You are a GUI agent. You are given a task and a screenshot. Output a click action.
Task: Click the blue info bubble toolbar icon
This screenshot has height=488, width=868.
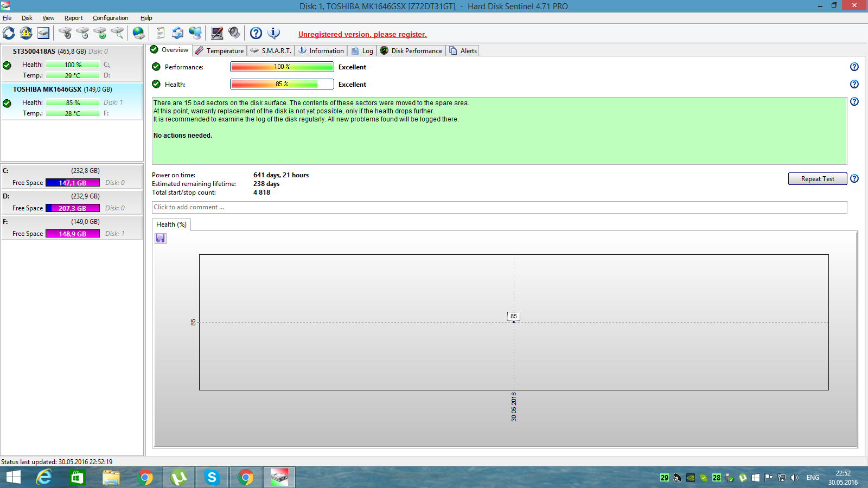[x=274, y=33]
